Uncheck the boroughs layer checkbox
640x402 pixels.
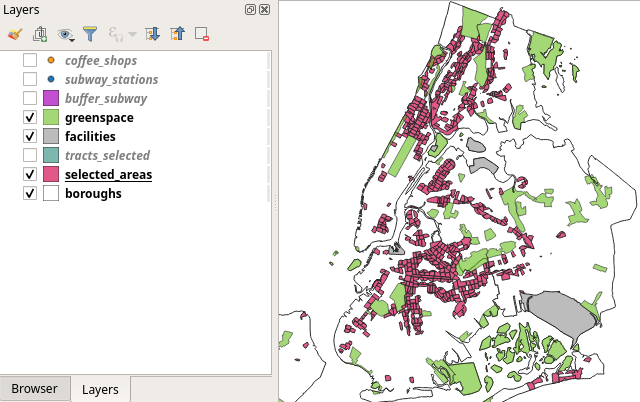[30, 193]
